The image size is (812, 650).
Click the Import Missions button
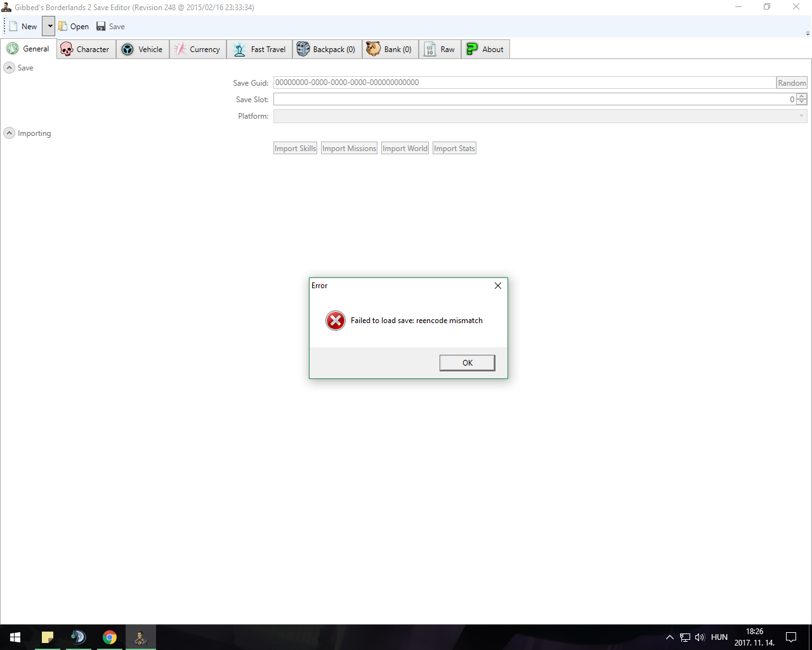[349, 149]
